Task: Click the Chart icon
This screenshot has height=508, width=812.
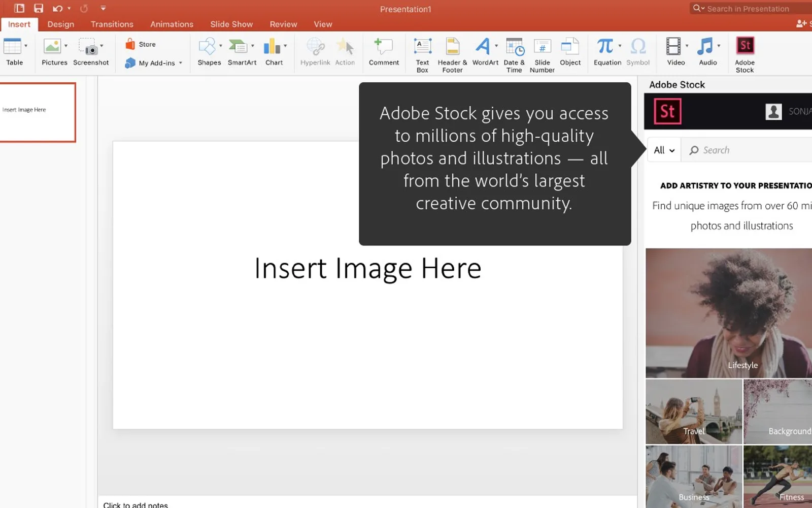Action: 272,46
